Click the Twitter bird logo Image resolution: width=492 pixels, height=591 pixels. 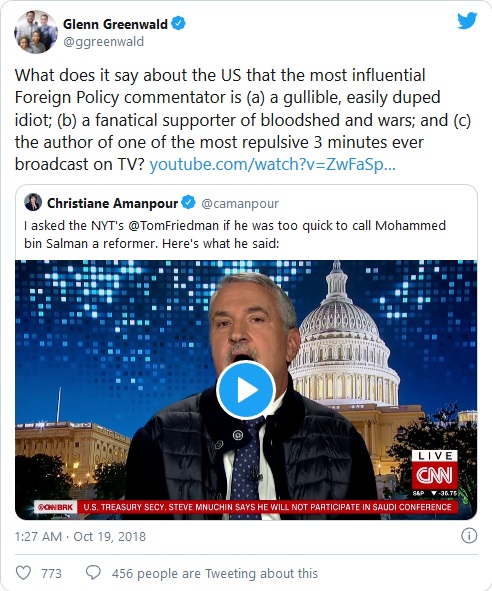467,21
